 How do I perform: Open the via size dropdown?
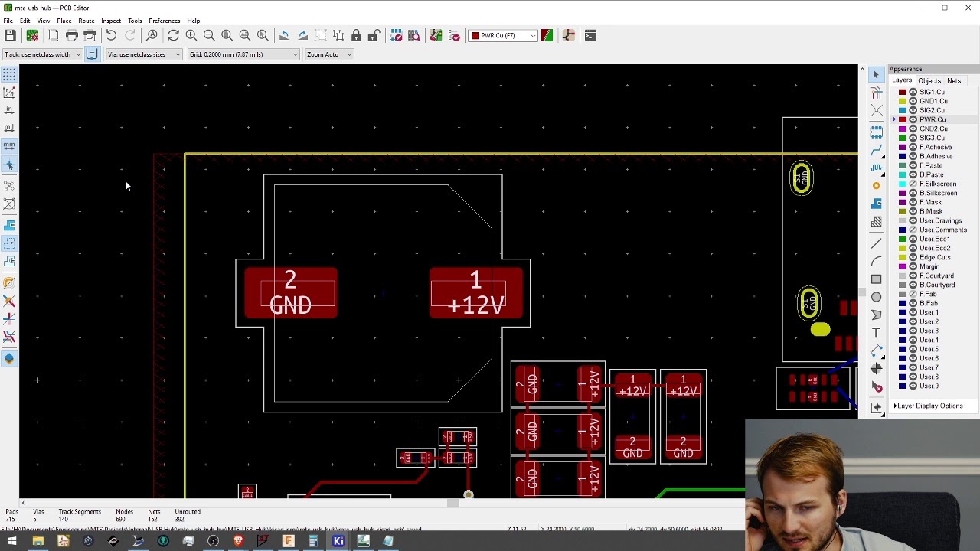144,54
